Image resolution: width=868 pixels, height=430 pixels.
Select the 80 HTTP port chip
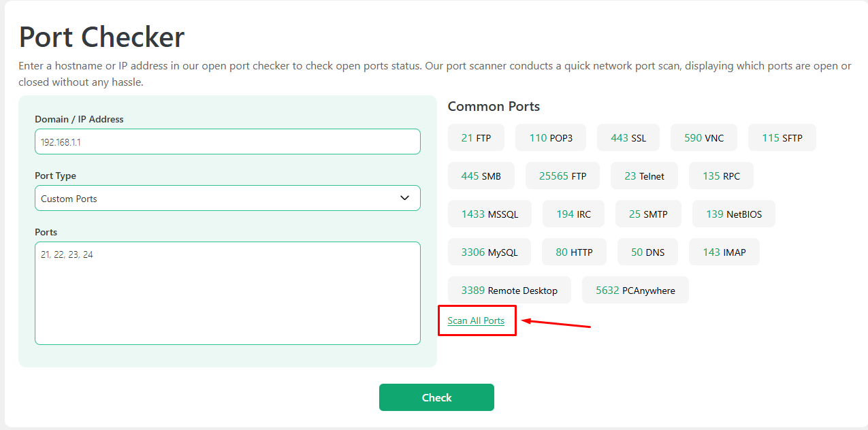tap(574, 252)
